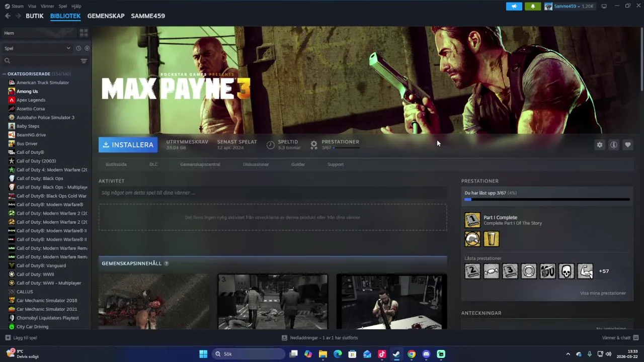This screenshot has width=644, height=362.
Task: Go to the Hem library home
Action: click(40, 33)
